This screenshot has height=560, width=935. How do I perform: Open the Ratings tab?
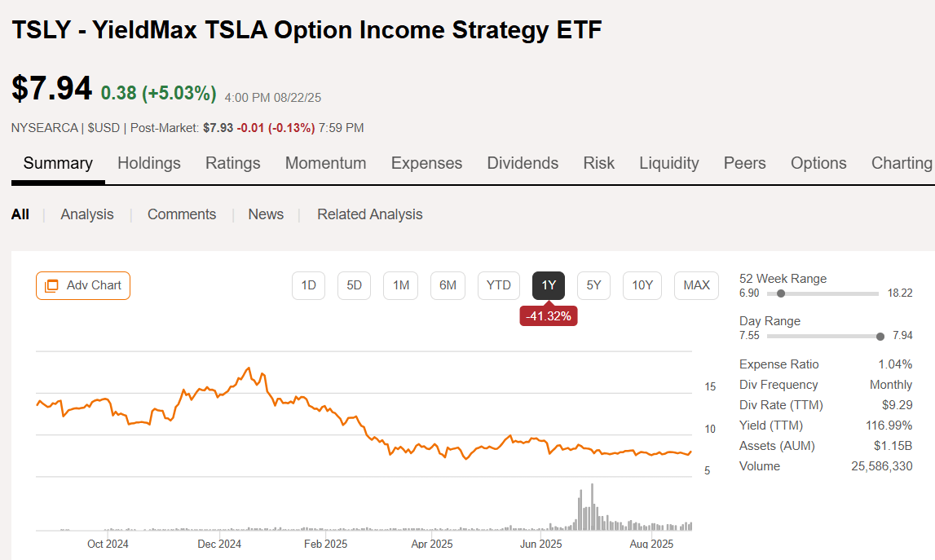(x=233, y=163)
